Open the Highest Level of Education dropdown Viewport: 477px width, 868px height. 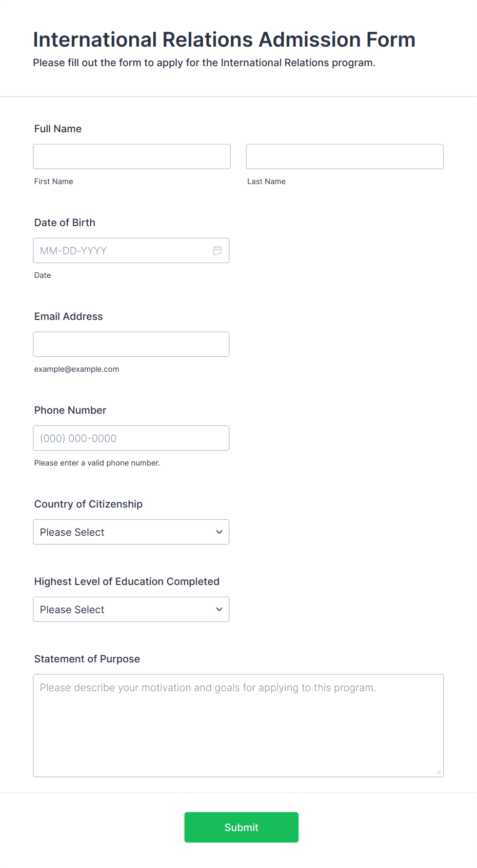pos(131,610)
